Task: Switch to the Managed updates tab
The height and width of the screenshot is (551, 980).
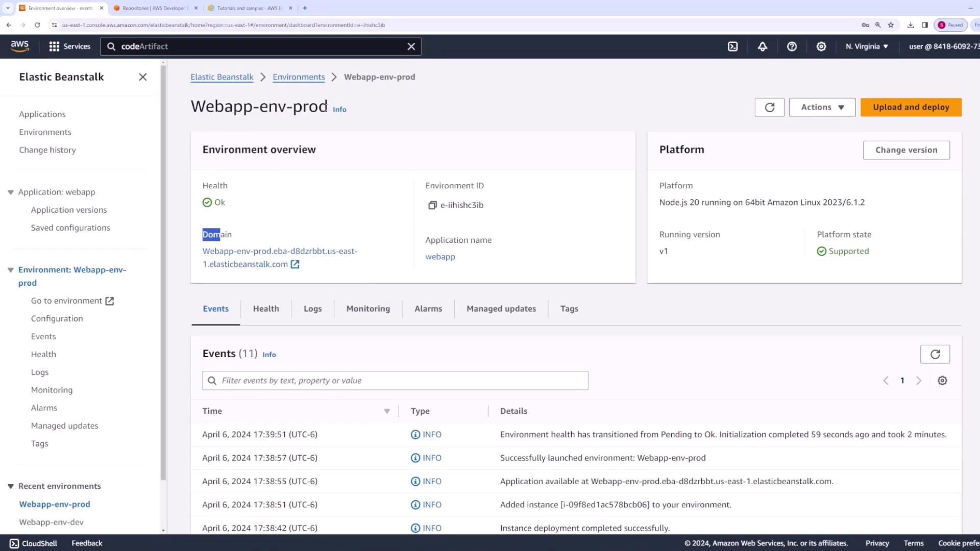Action: (501, 309)
